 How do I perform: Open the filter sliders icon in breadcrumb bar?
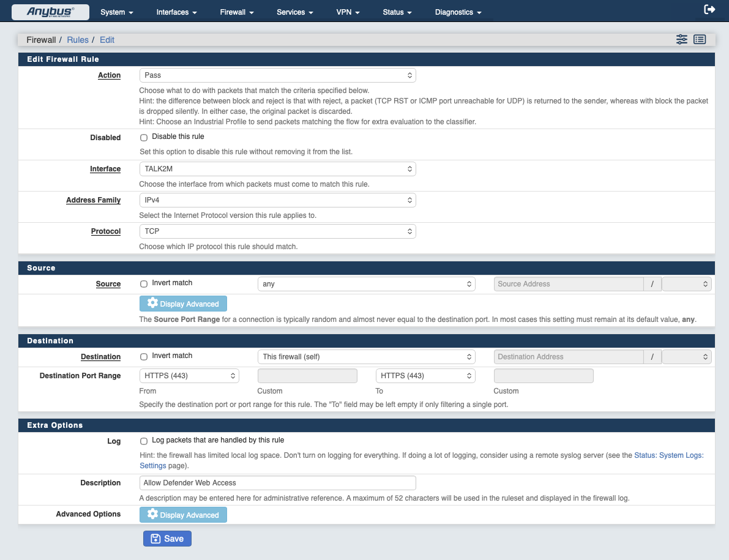(x=682, y=40)
